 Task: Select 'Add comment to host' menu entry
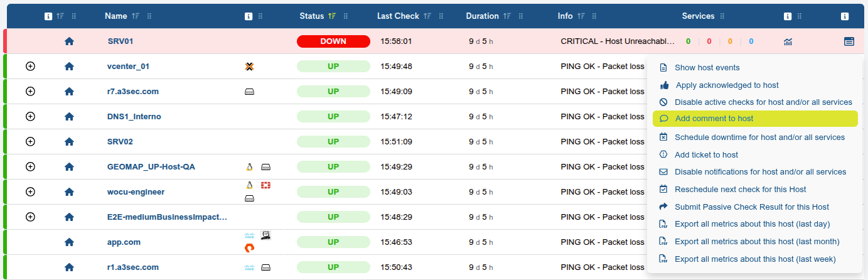point(714,119)
